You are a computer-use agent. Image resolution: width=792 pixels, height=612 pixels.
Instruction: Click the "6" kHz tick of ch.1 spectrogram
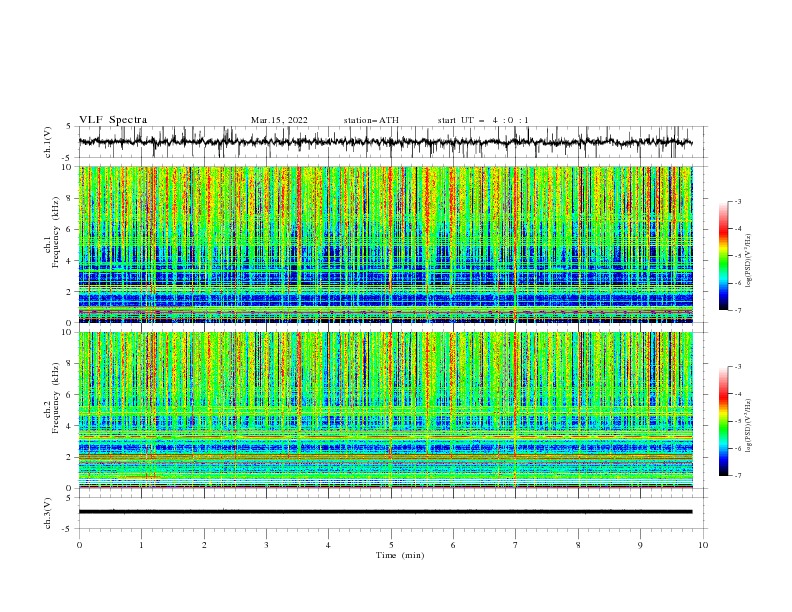70,230
